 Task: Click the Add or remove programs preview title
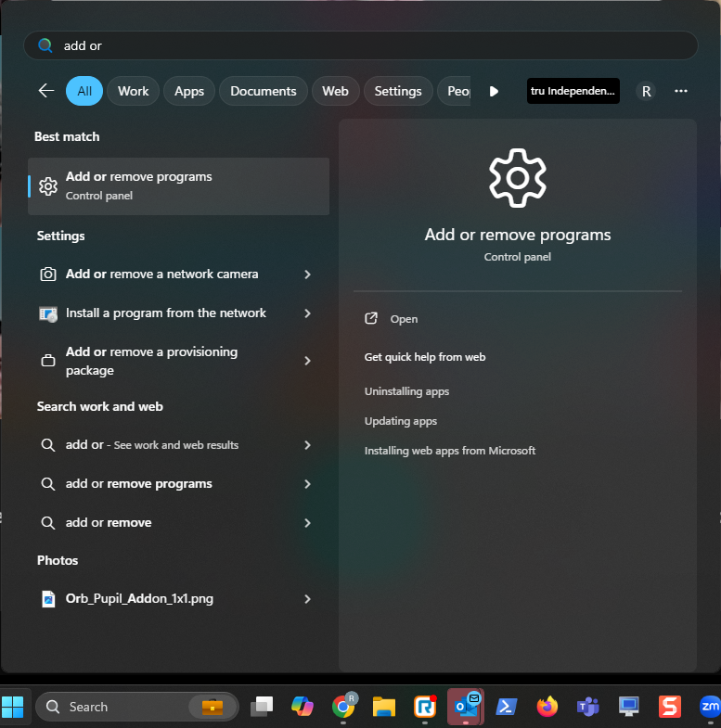point(518,235)
